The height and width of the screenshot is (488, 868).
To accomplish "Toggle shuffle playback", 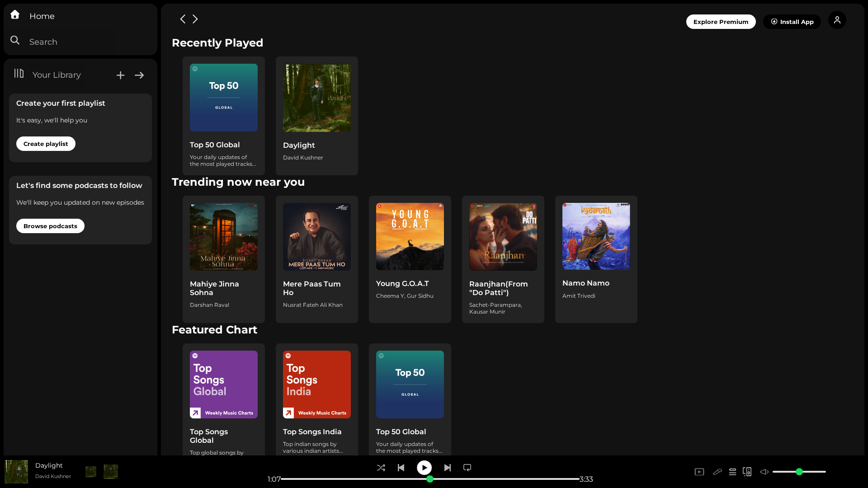I will tap(381, 468).
